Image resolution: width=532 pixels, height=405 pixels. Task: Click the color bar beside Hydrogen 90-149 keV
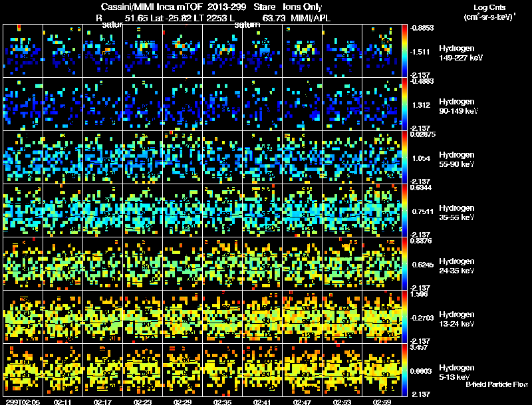[x=404, y=104]
